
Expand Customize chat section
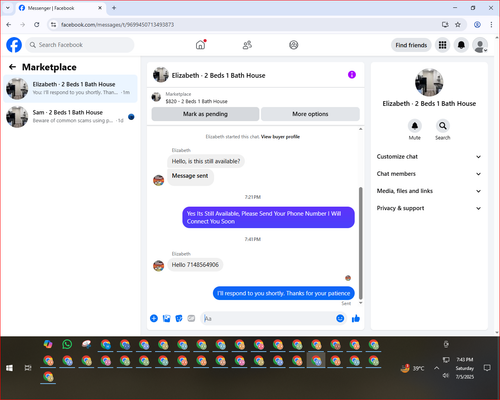pyautogui.click(x=429, y=157)
